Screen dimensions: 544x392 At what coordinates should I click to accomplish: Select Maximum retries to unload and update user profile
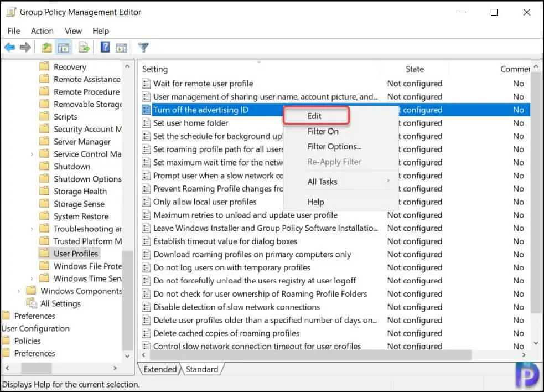tap(245, 215)
